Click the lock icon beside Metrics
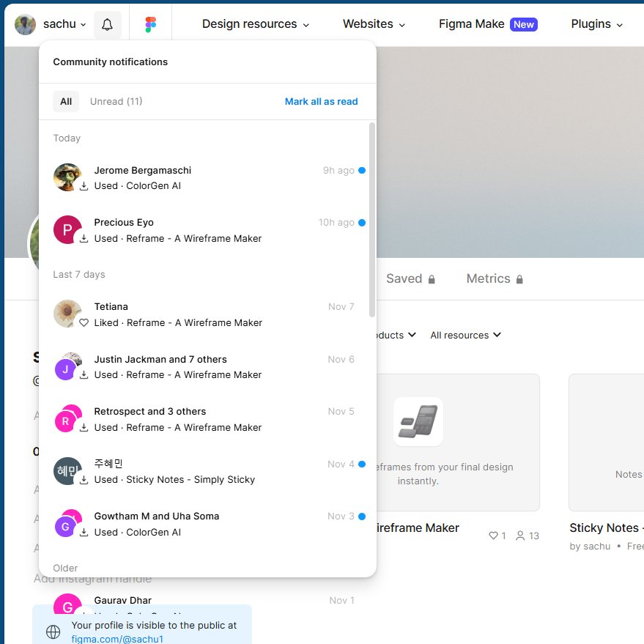The width and height of the screenshot is (644, 644). pos(519,279)
